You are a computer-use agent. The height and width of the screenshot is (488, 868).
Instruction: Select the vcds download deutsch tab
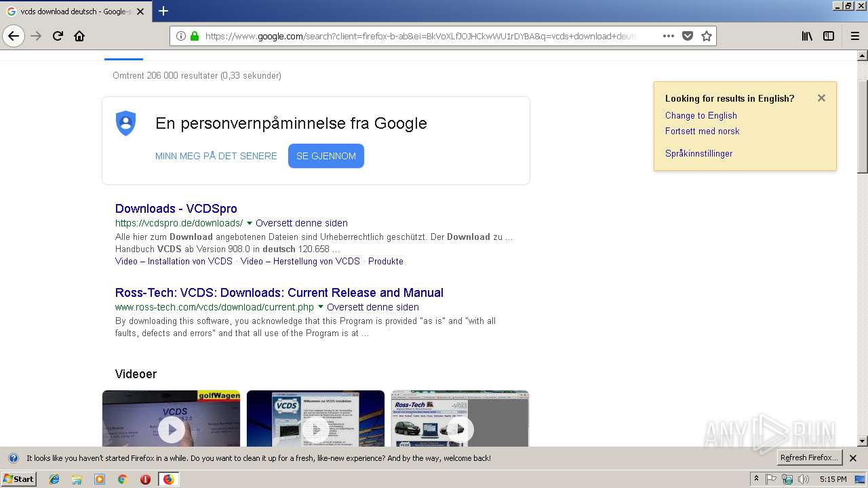[x=75, y=12]
